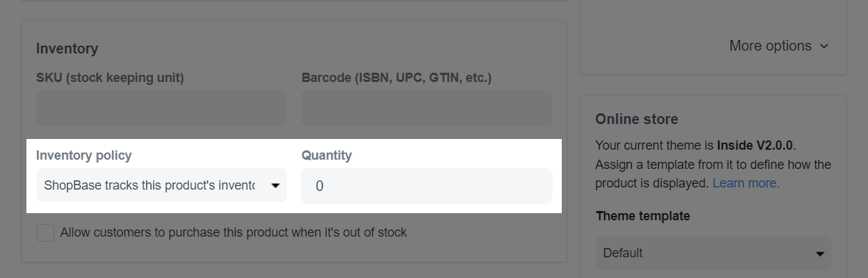Click the 'SKU (stock keeping unit)' label

[x=110, y=78]
